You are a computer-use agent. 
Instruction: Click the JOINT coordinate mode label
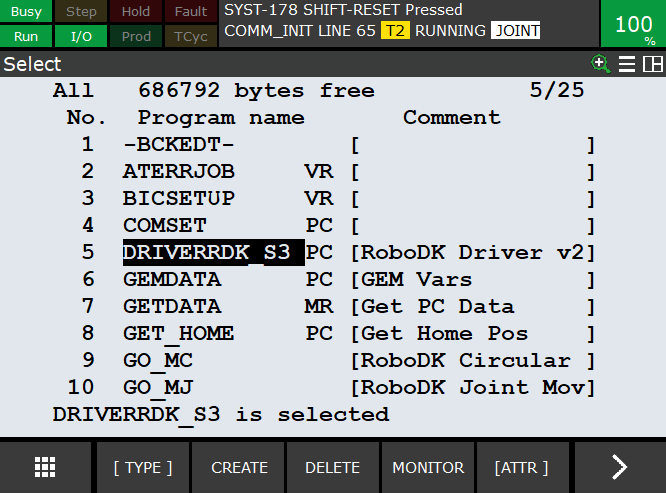tap(515, 31)
